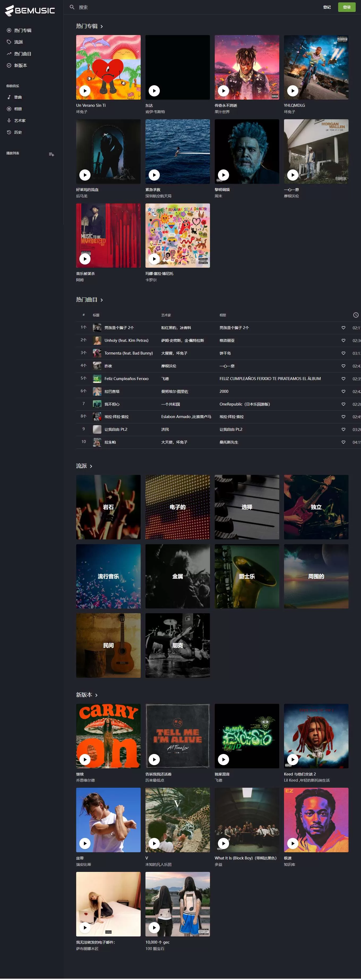Play the 紧急求救 album

(154, 174)
